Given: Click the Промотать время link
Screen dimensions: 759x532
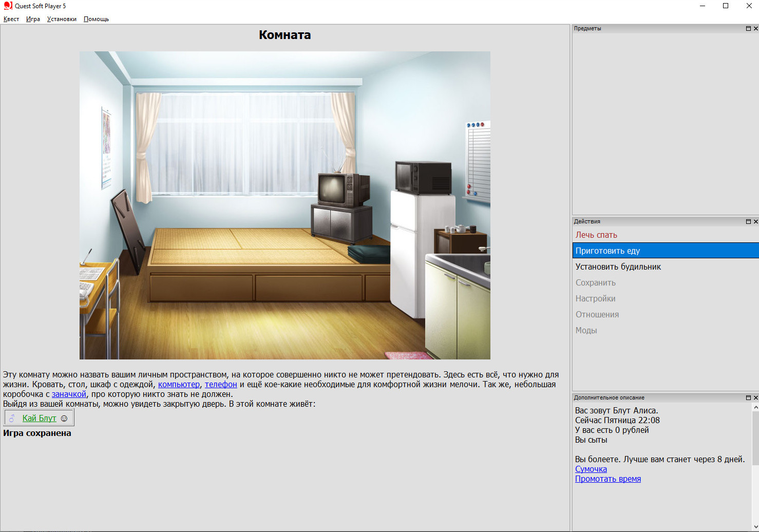Looking at the screenshot, I should pos(608,479).
